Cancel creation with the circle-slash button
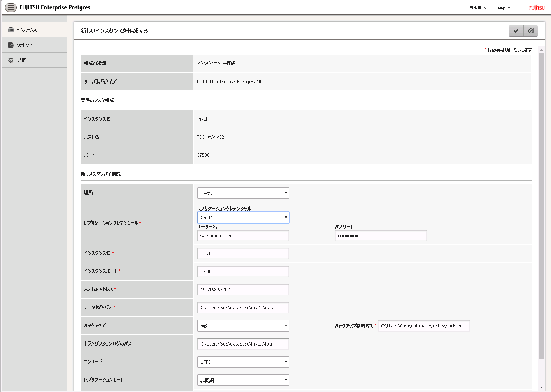The width and height of the screenshot is (551, 392). 531,31
